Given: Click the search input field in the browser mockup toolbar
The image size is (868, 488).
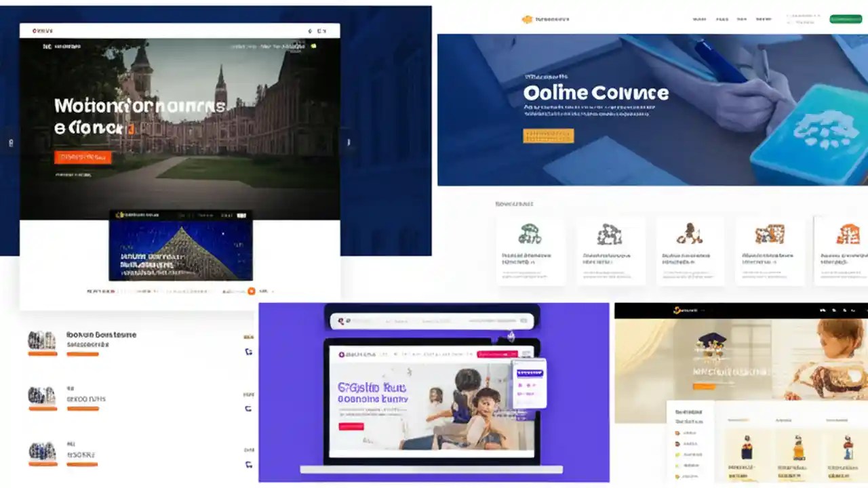Looking at the screenshot, I should click(x=434, y=319).
